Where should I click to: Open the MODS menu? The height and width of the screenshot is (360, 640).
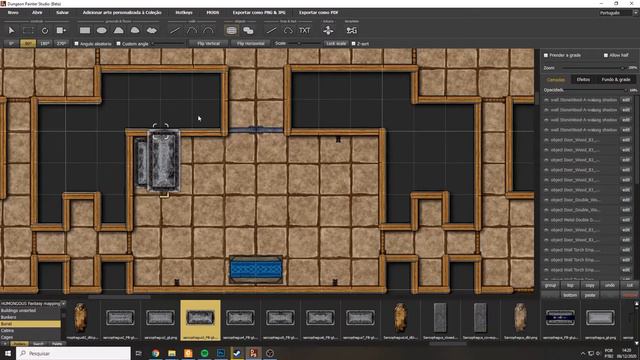[x=213, y=13]
